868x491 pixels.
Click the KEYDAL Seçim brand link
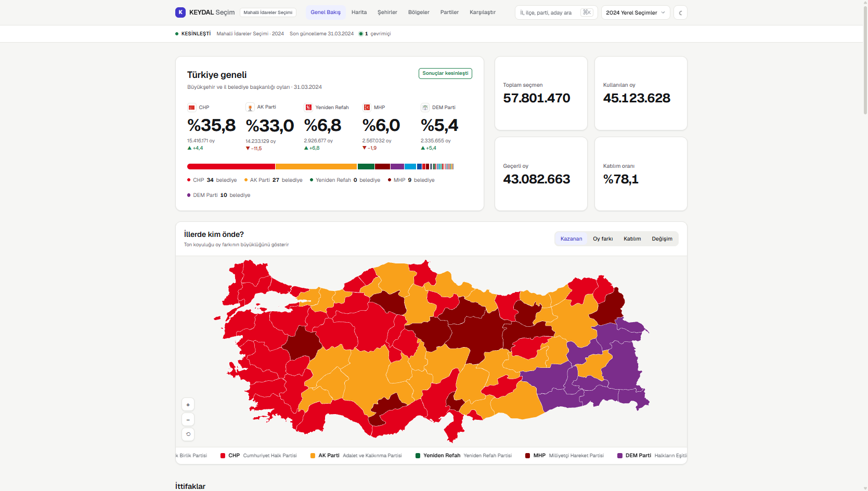205,12
